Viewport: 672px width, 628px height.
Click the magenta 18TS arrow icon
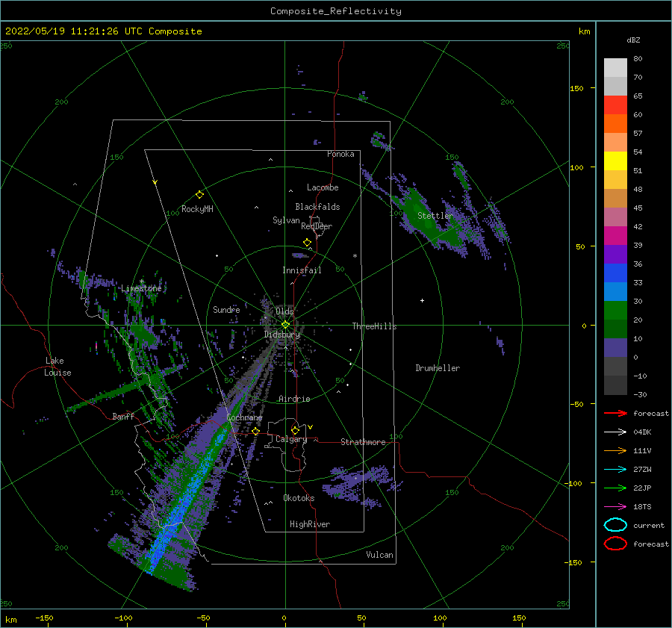pyautogui.click(x=615, y=507)
